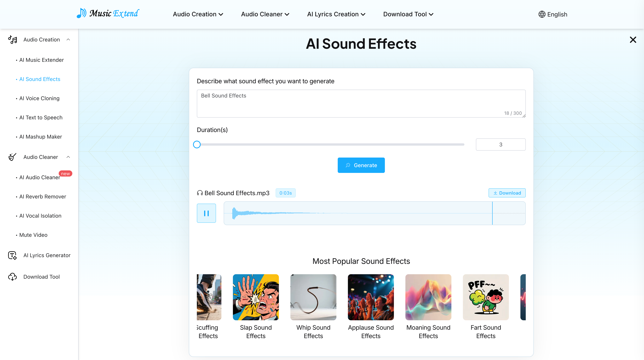Collapse the Audio Cleaner sidebar section

pos(68,157)
